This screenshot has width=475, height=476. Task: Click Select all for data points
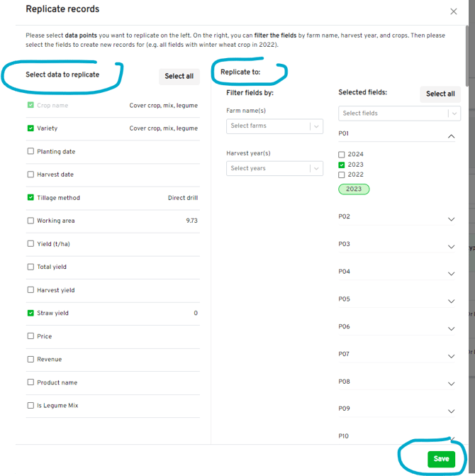[179, 77]
